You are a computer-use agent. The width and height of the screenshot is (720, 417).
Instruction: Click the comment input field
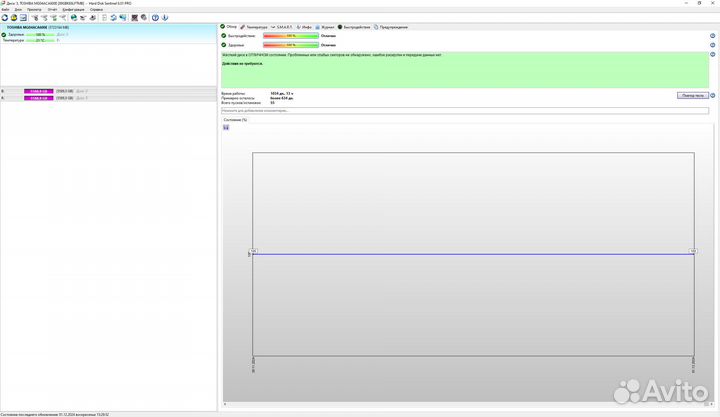[x=450, y=111]
